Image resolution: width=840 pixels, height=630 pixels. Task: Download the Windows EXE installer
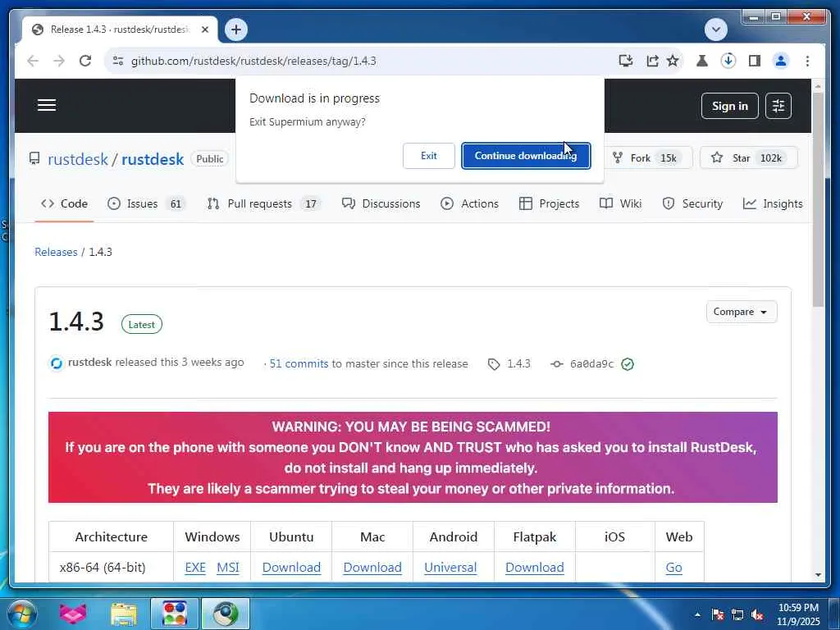(195, 568)
